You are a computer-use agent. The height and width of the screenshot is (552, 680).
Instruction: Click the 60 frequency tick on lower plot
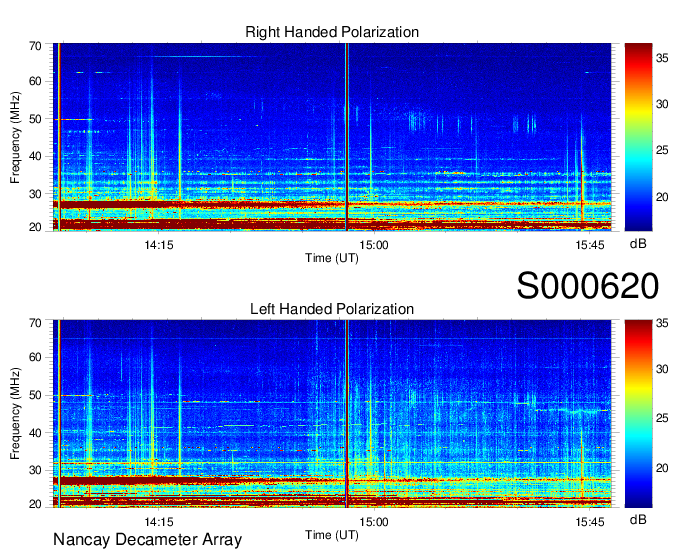point(35,358)
